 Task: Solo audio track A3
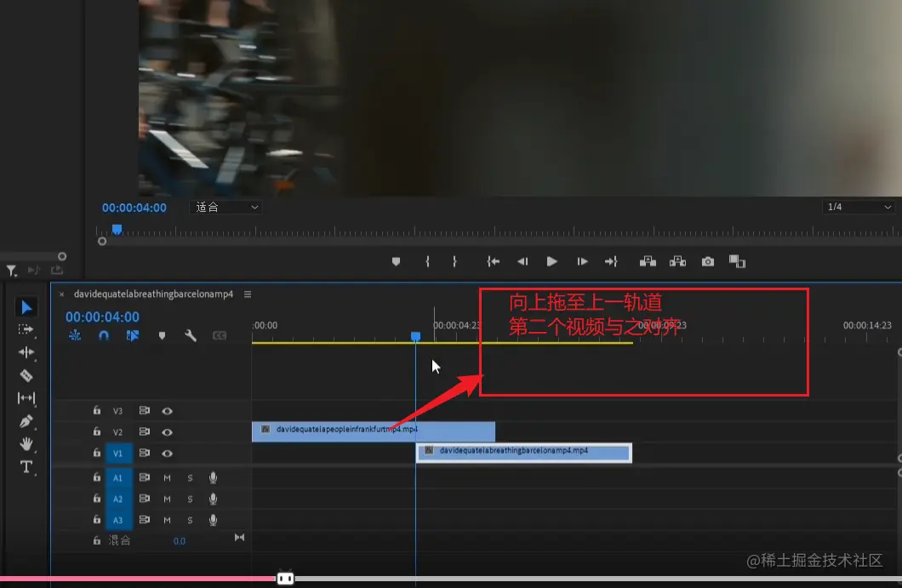pyautogui.click(x=190, y=520)
